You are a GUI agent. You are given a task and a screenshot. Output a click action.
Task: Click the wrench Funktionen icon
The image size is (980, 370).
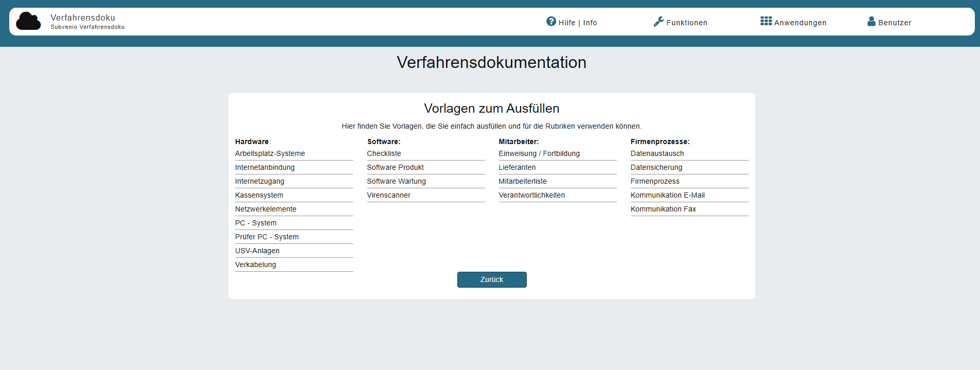[659, 22]
